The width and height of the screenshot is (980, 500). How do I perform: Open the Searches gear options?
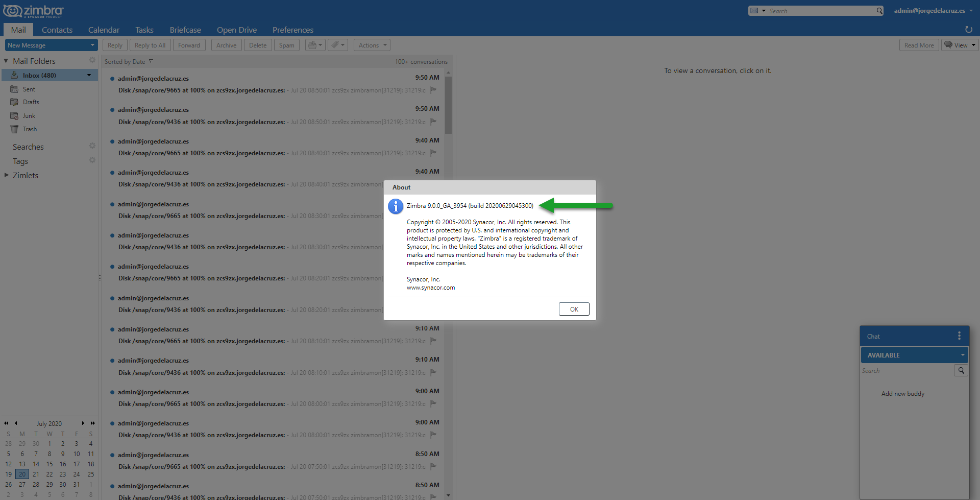point(92,146)
